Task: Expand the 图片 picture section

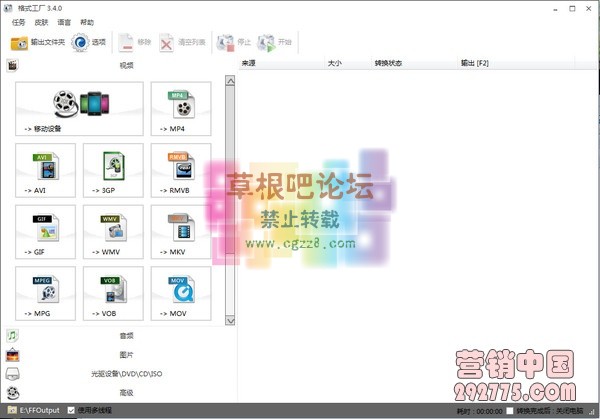Action: (x=126, y=355)
